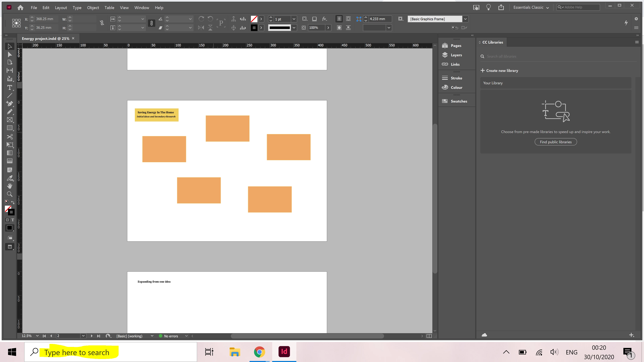The width and height of the screenshot is (644, 362).
Task: Toggle formatting affects text button
Action: [13, 220]
